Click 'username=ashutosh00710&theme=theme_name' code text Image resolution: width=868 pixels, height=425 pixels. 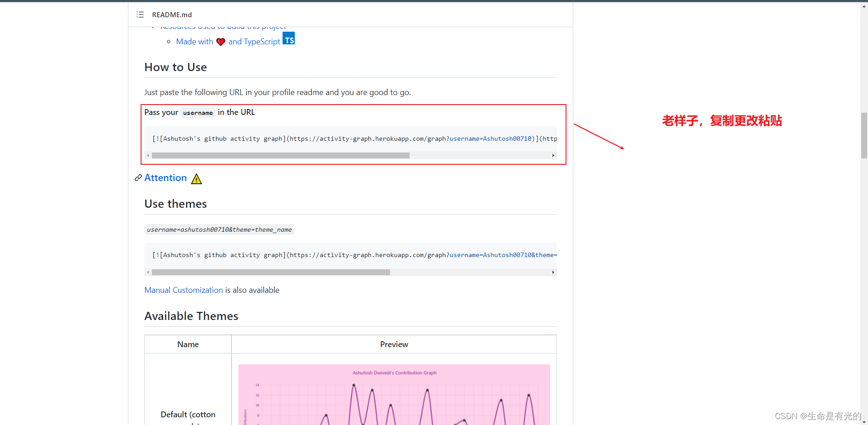coord(219,229)
